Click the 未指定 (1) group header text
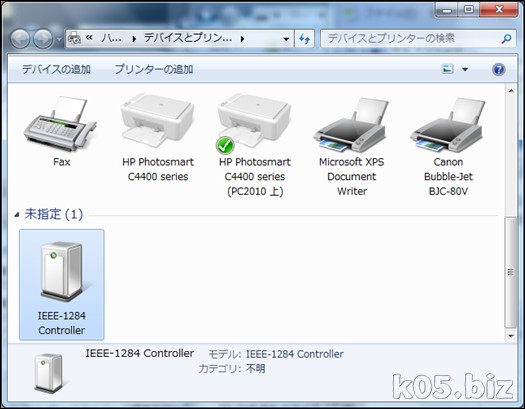This screenshot has height=409, width=525. pos(54,215)
